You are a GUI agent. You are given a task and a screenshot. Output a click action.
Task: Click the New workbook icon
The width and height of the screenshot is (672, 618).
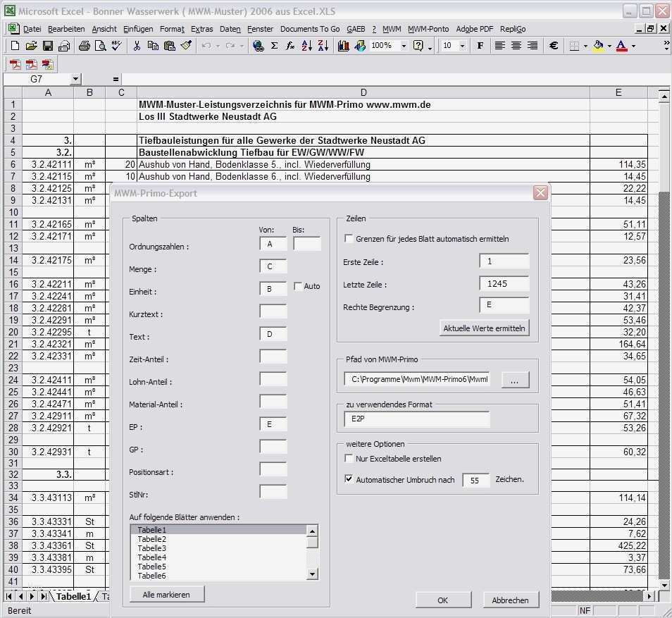[x=15, y=46]
